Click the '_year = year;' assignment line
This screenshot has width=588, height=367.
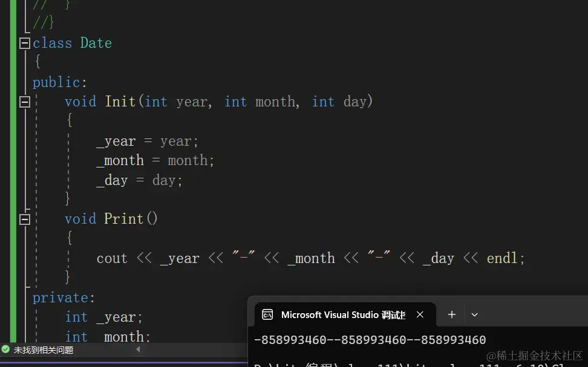point(147,141)
